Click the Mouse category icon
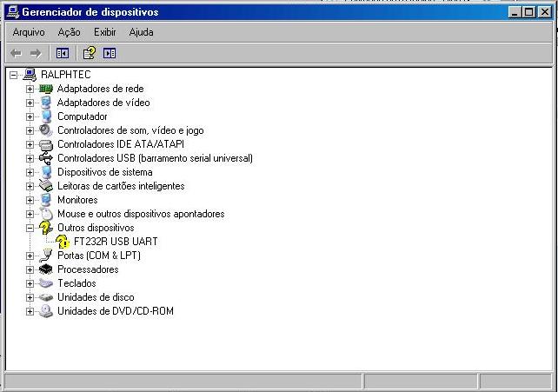Viewport: 558px width, 392px height. click(46, 214)
